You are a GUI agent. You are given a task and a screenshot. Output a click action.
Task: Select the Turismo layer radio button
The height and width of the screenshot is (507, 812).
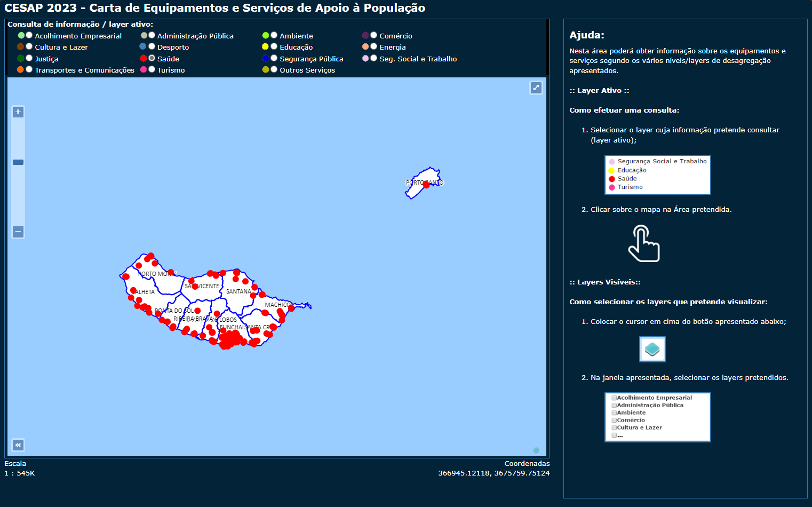pyautogui.click(x=152, y=69)
